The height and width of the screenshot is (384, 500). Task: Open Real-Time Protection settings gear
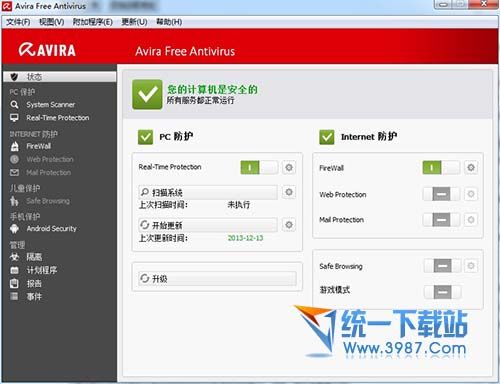(x=289, y=167)
